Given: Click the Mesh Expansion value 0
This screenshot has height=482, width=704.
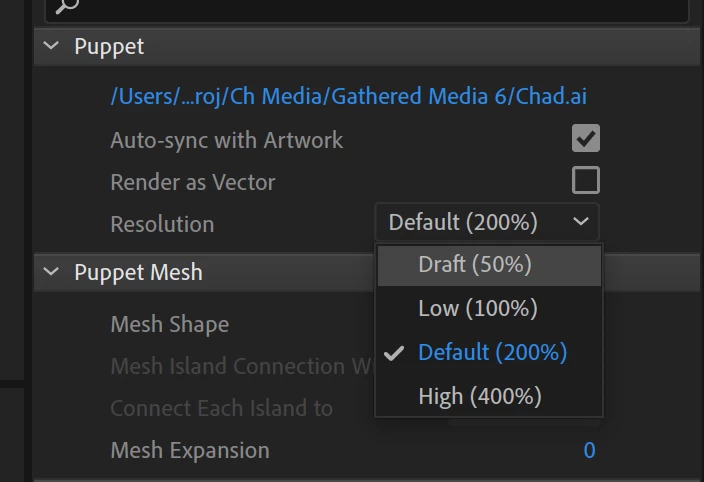Looking at the screenshot, I should coord(589,450).
